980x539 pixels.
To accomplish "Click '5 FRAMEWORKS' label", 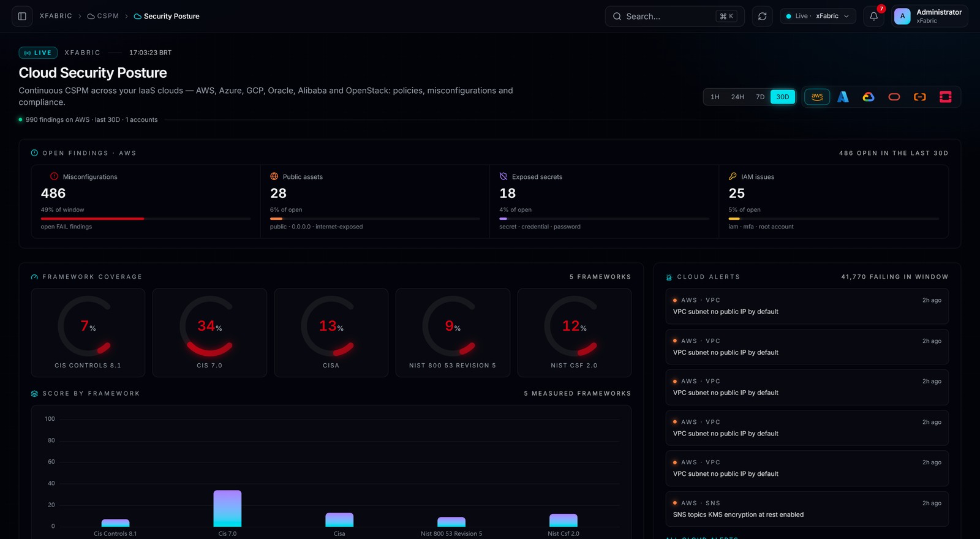I will tap(600, 277).
